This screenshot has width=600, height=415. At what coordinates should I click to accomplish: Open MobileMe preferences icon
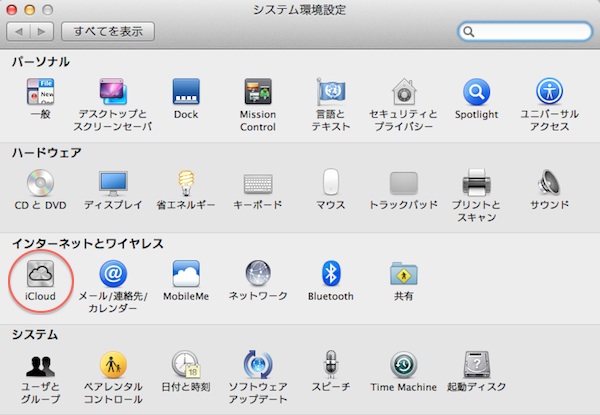pos(186,273)
